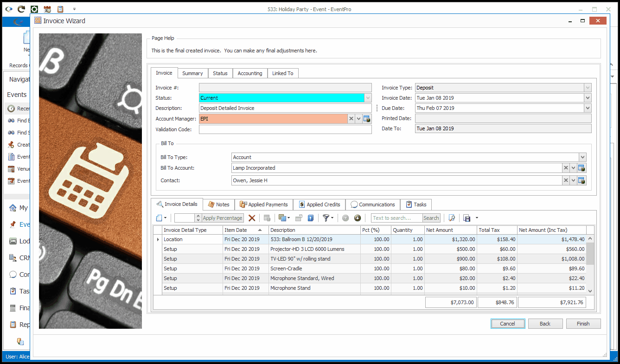Open the filter funnel icon
The height and width of the screenshot is (364, 620).
326,218
